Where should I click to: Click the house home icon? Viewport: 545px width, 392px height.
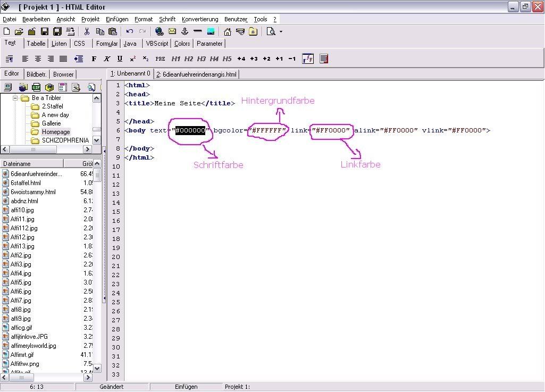228,32
